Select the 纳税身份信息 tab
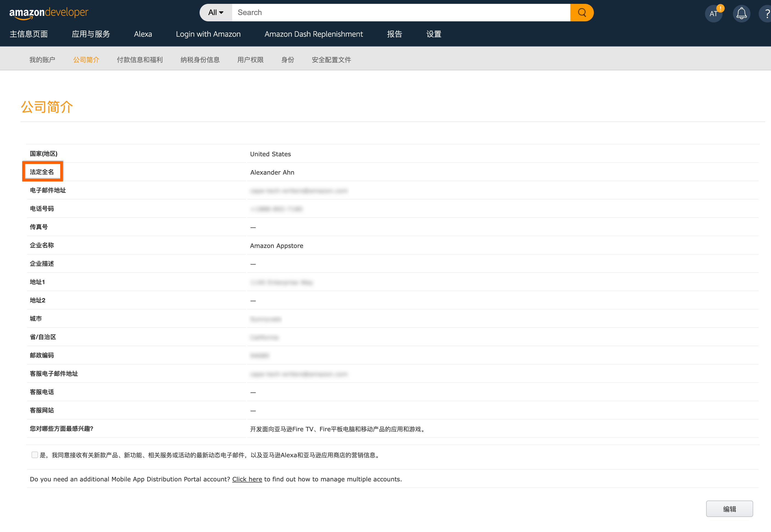 pos(200,60)
